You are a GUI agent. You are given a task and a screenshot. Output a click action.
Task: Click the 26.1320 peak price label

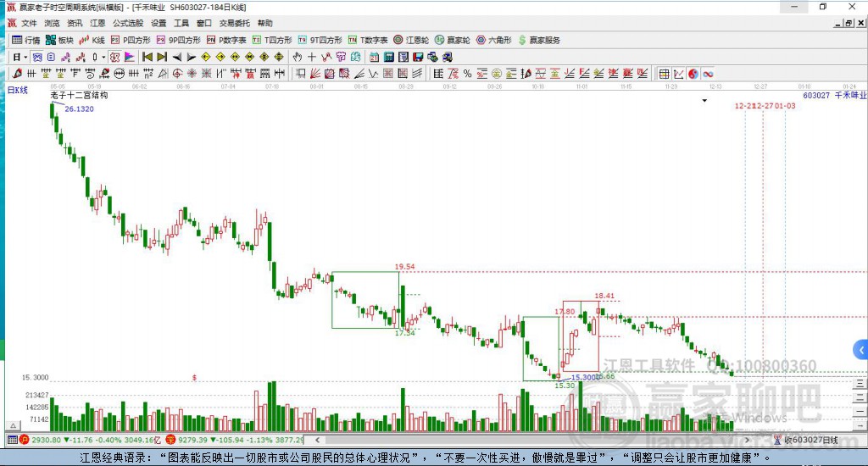tap(79, 108)
